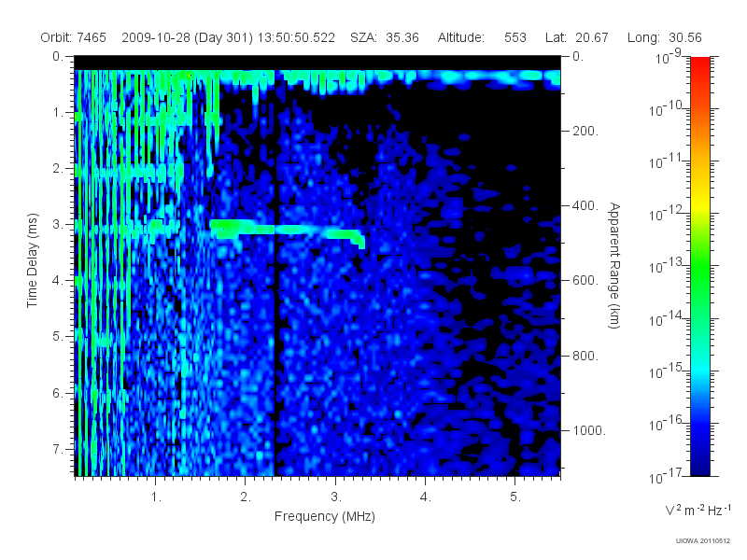Click the 'Lat: 20.67' header value
The height and width of the screenshot is (560, 747).
(577, 37)
